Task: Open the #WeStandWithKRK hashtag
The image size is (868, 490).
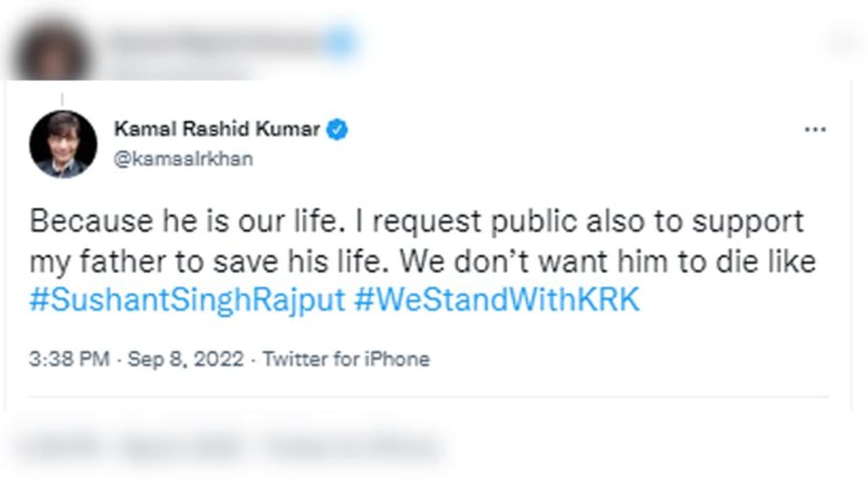Action: click(496, 301)
